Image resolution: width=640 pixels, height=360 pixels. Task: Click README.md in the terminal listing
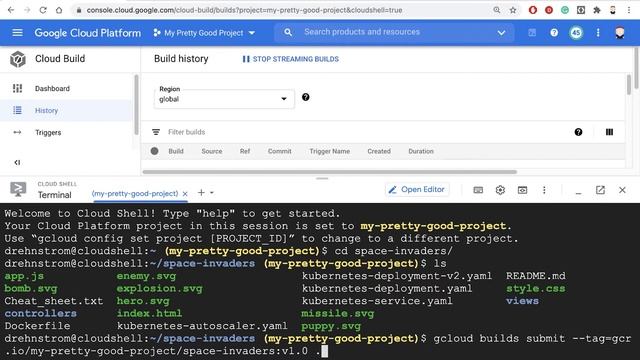coord(536,276)
